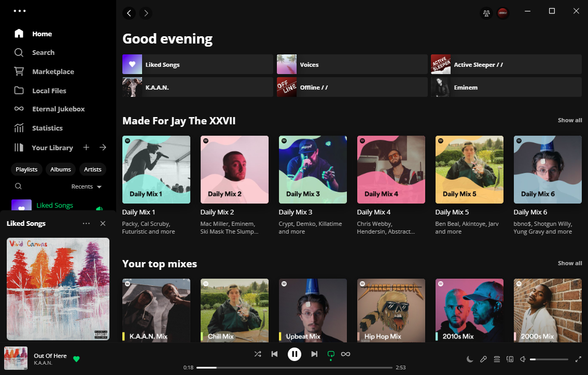Adjust the volume slider

(549, 359)
